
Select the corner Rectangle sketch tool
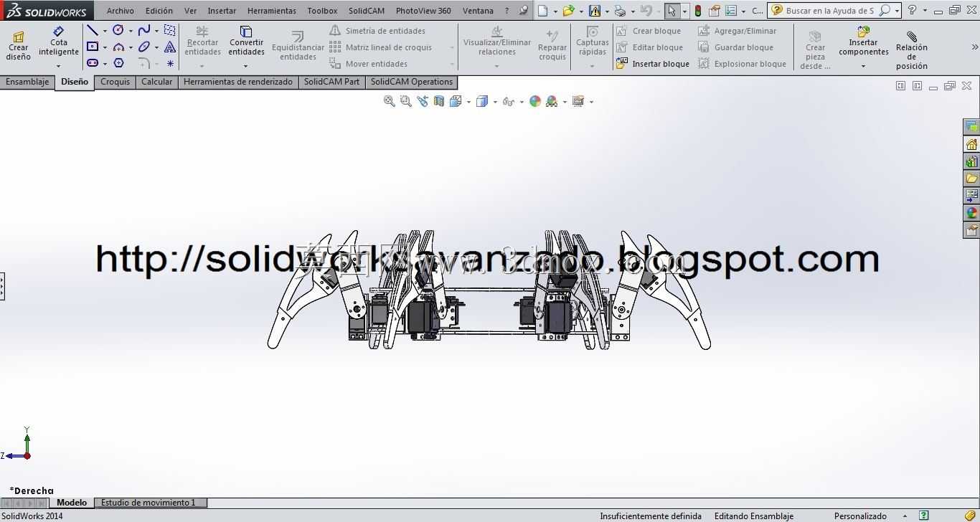93,47
